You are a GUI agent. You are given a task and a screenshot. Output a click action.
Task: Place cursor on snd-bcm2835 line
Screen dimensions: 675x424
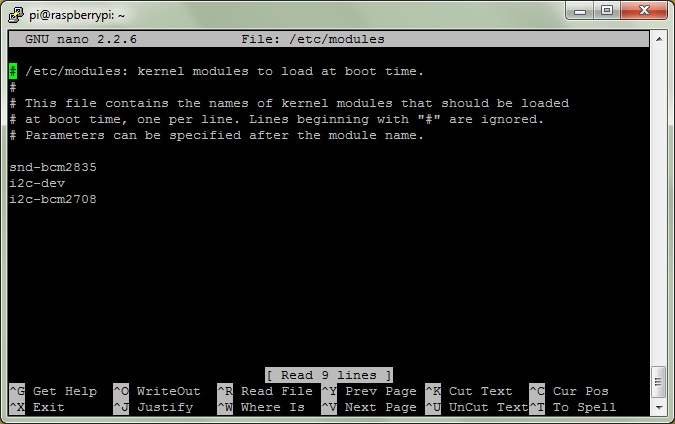(53, 167)
